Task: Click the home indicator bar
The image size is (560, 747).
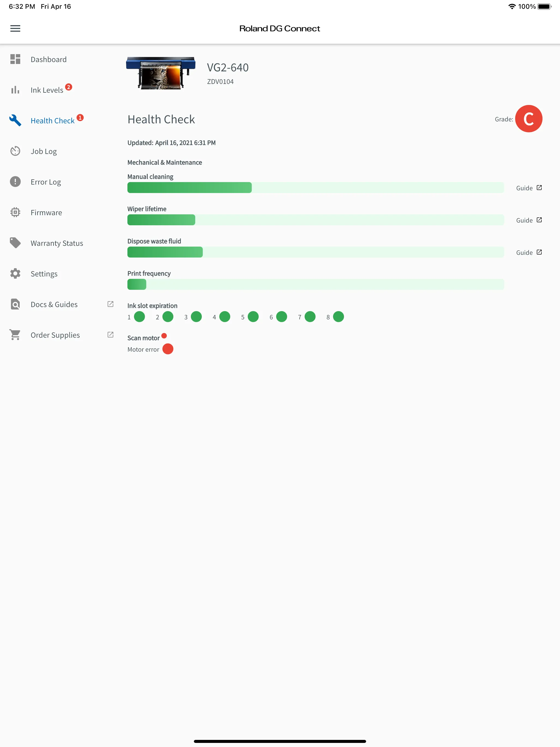Action: click(280, 741)
